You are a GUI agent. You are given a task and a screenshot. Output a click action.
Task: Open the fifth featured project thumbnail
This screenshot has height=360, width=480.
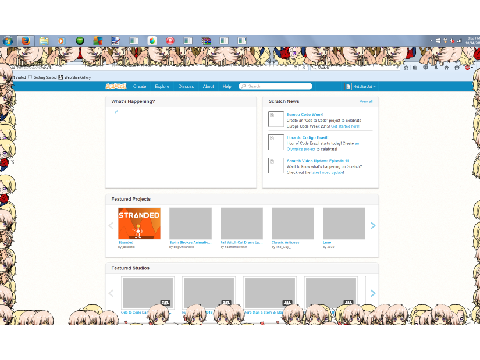click(344, 223)
